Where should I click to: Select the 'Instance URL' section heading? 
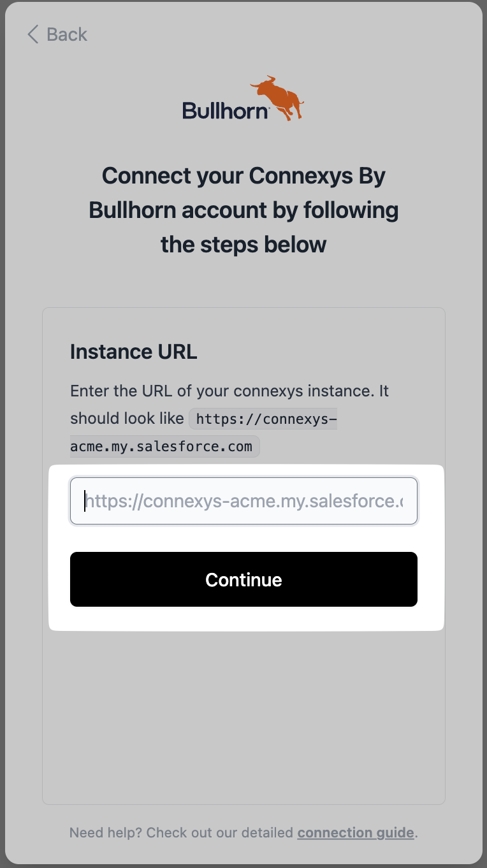pos(134,352)
